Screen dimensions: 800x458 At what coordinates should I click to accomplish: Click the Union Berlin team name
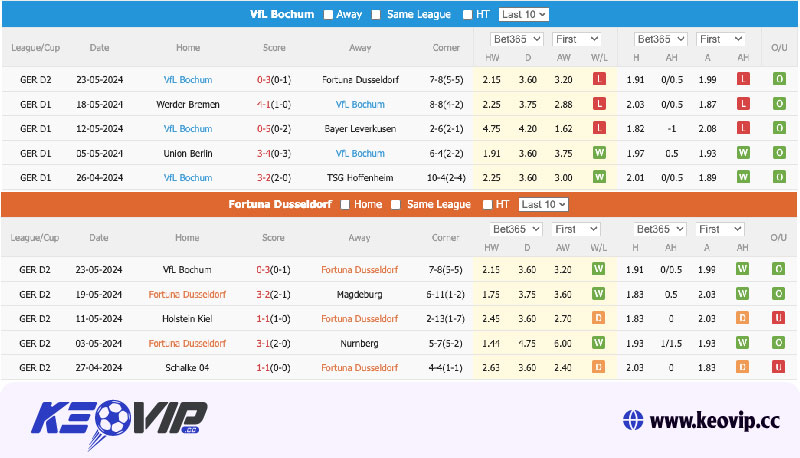coord(188,154)
